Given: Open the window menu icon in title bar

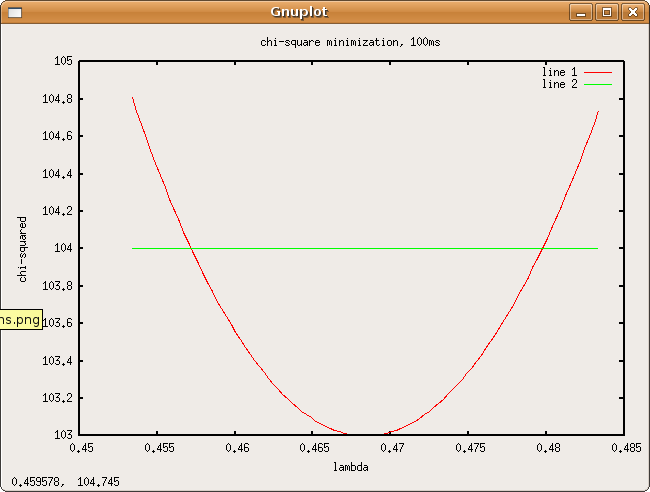Looking at the screenshot, I should (x=13, y=12).
